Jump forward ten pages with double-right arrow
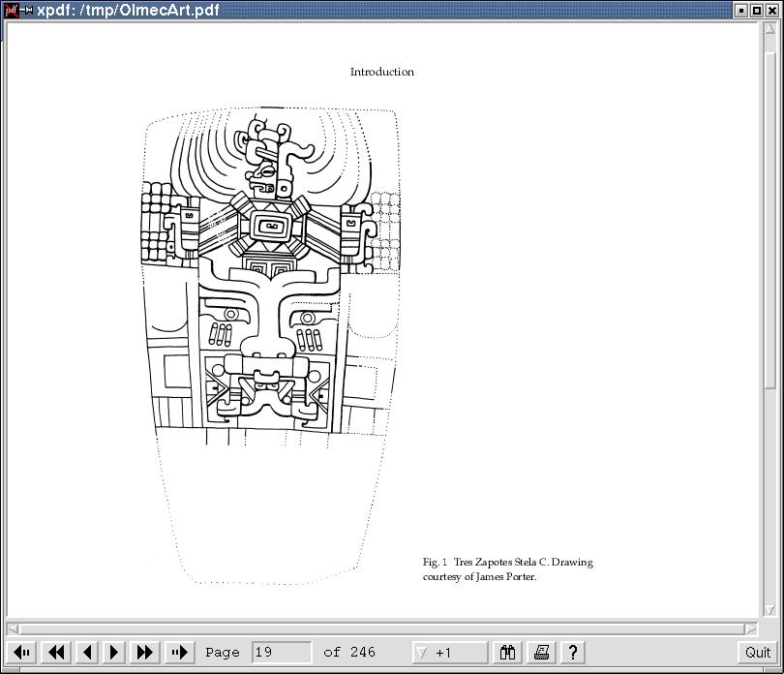 (145, 652)
